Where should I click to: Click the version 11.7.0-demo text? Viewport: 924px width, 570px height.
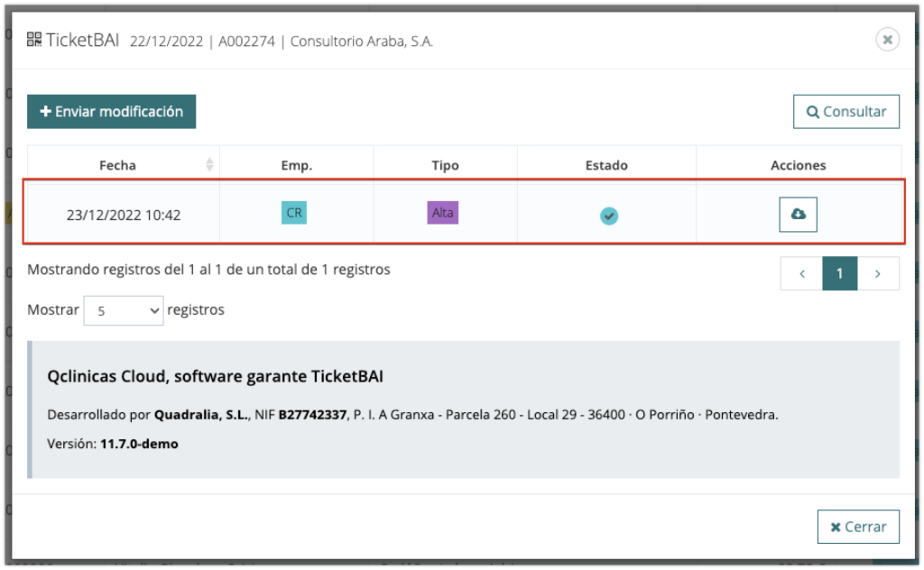click(x=139, y=444)
